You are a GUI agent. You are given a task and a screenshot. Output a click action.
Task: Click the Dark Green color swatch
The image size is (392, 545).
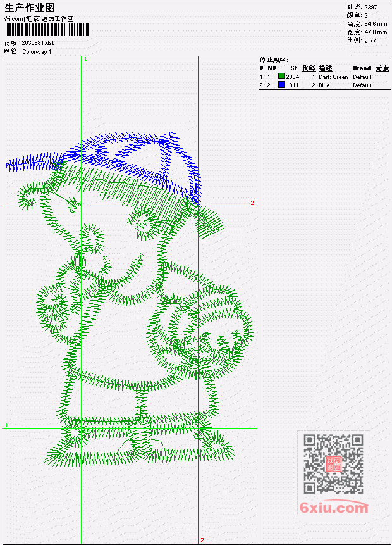(x=281, y=77)
